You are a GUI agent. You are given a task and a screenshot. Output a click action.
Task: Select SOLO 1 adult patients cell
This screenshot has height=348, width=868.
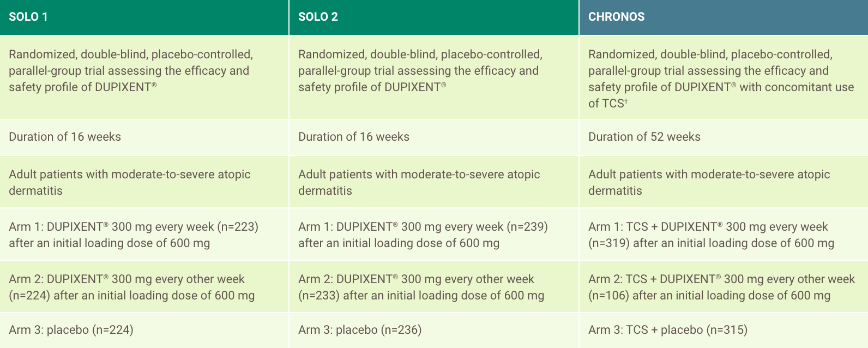coord(144,182)
